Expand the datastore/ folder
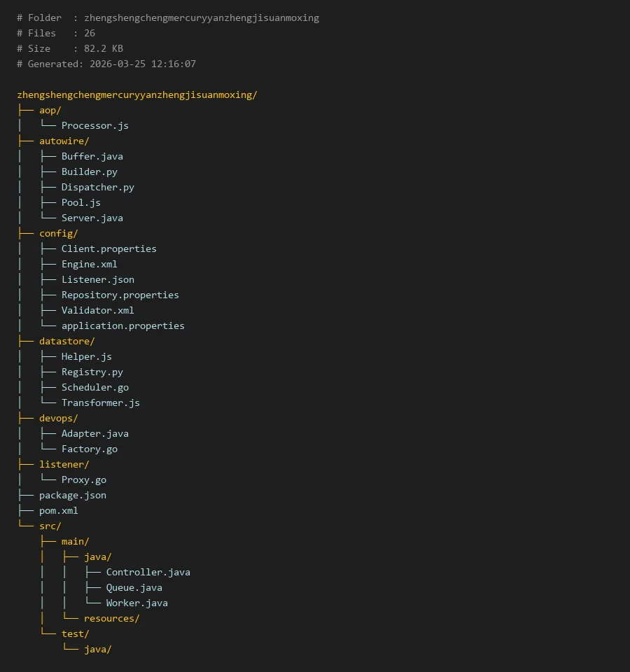 [66, 341]
